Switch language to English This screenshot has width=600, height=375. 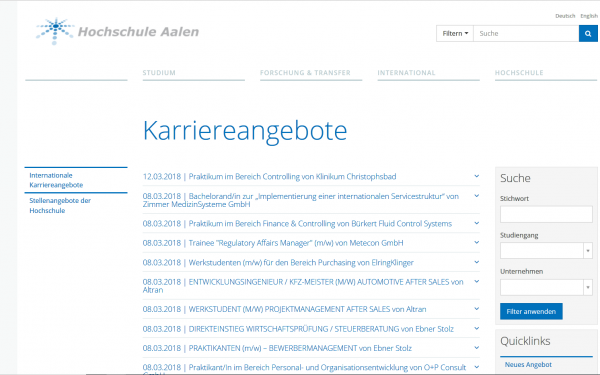(x=589, y=16)
